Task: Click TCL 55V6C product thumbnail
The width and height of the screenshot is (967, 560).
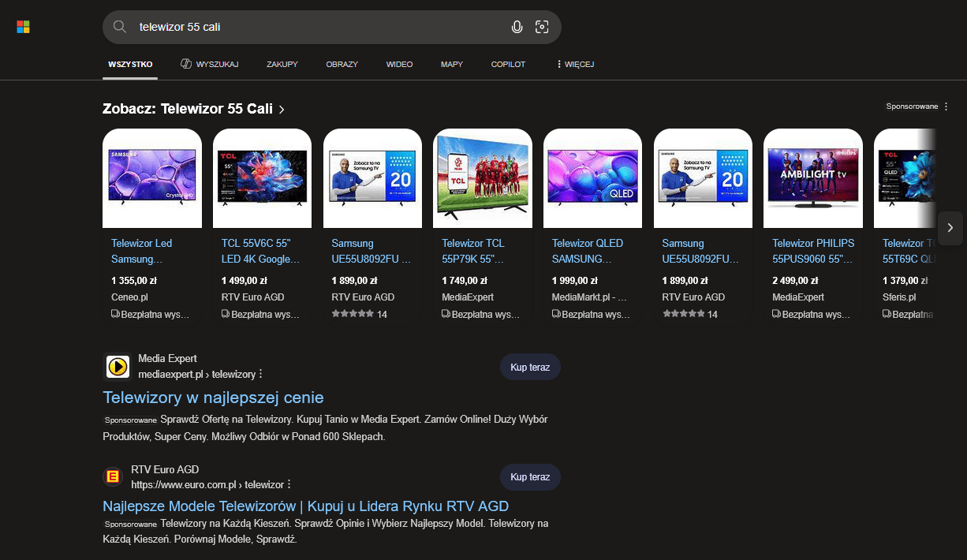Action: point(263,178)
